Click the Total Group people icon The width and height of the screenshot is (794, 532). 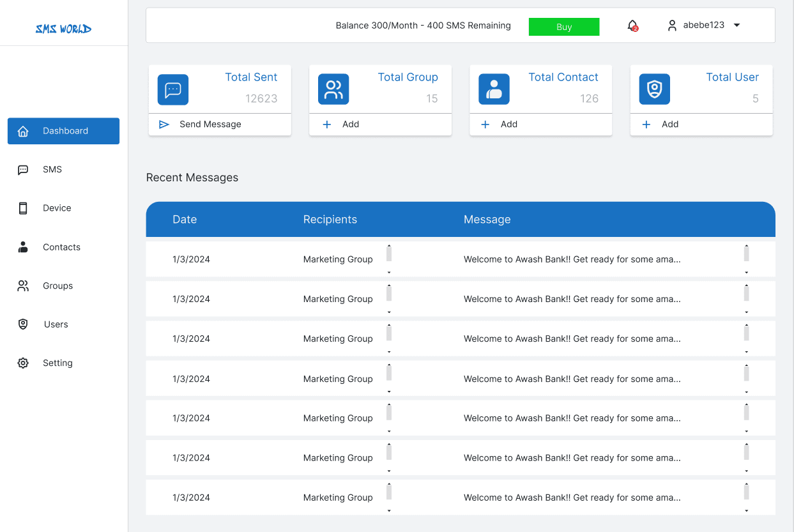(x=333, y=89)
